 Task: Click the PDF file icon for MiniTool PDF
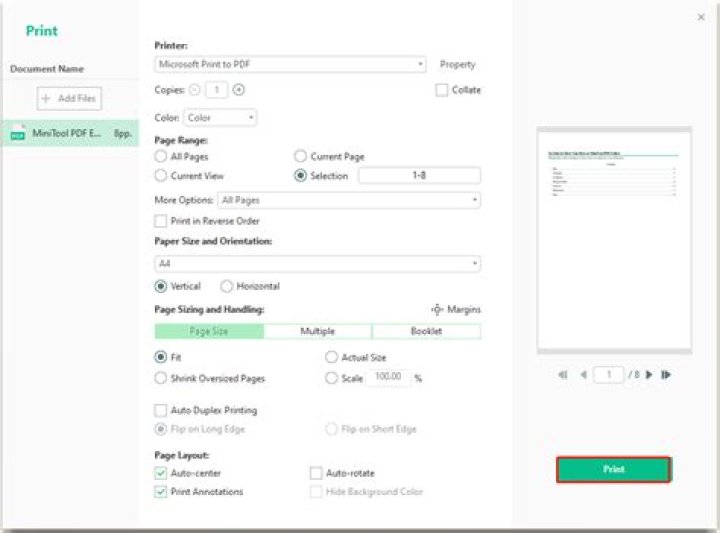pyautogui.click(x=18, y=133)
